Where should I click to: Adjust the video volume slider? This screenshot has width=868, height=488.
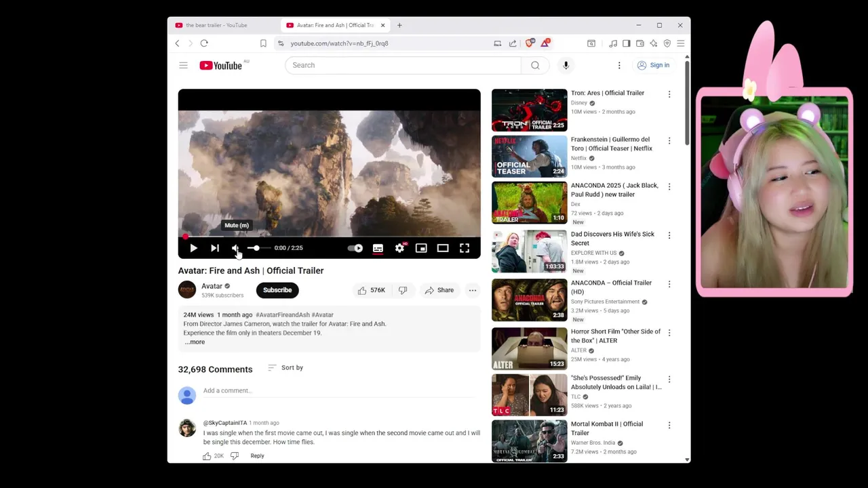[258, 248]
